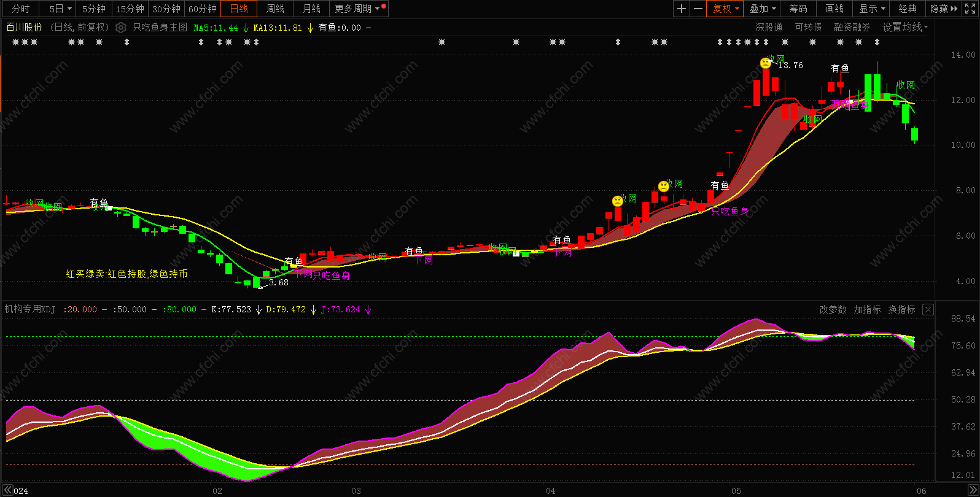
Task: Open the 复权 adjustment dropdown
Action: click(x=725, y=9)
